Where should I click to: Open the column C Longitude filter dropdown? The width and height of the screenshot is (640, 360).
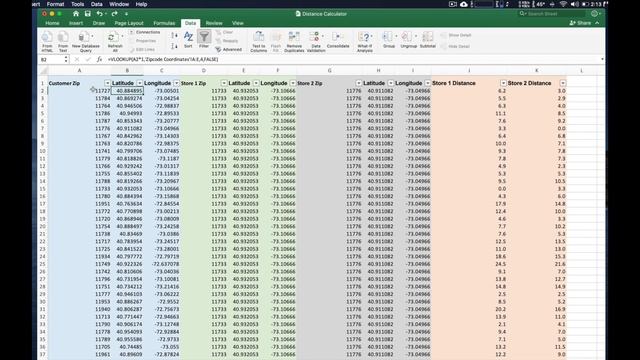[176, 83]
